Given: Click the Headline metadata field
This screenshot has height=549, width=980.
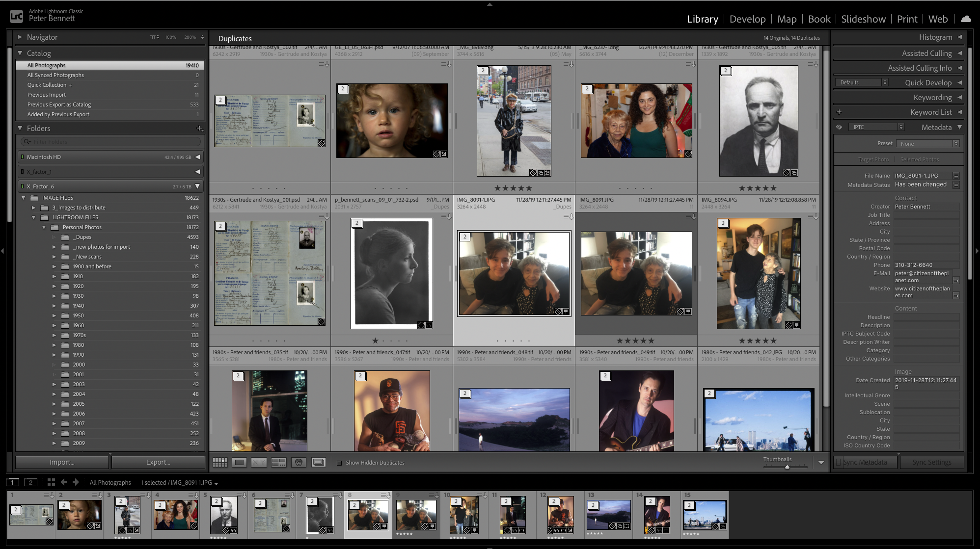Looking at the screenshot, I should coord(926,317).
